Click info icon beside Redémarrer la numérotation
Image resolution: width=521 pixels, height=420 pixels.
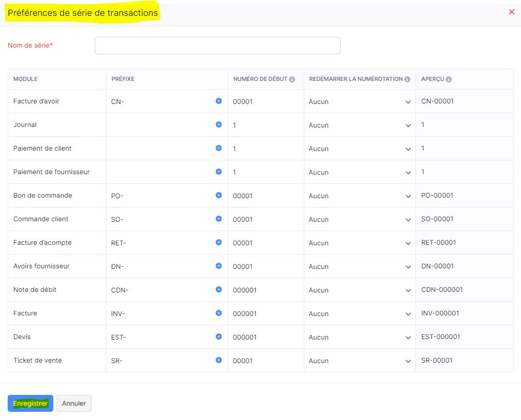click(407, 79)
